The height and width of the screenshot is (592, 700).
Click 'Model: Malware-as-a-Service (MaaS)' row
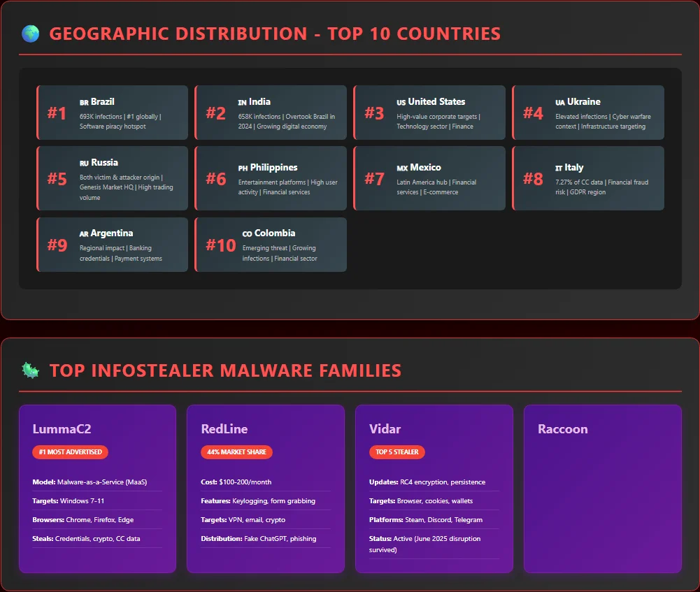(x=97, y=482)
